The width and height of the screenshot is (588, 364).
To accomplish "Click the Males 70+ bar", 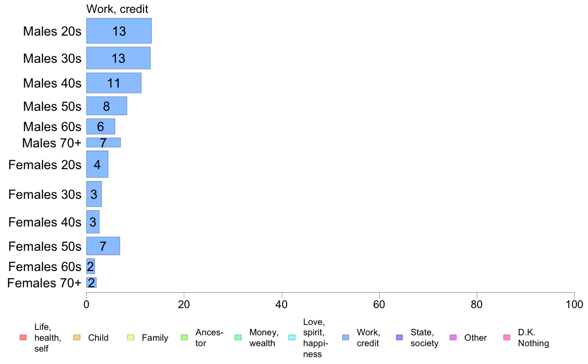I will click(x=103, y=142).
